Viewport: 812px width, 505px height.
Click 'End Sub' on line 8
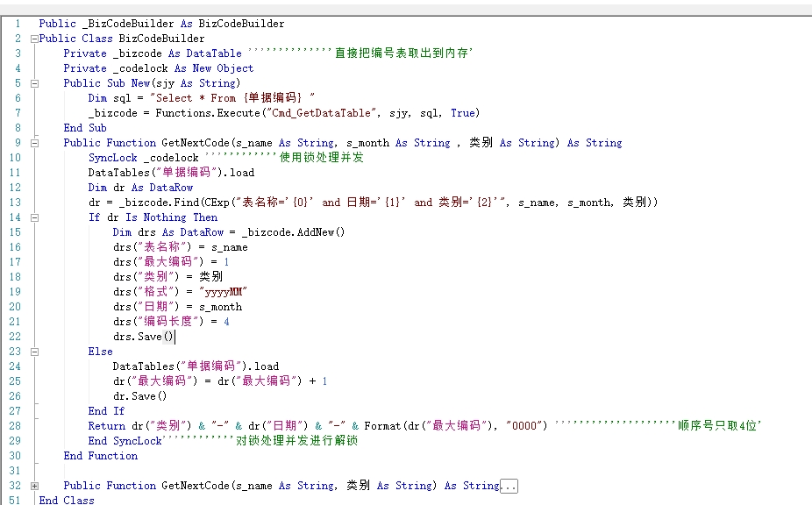85,128
